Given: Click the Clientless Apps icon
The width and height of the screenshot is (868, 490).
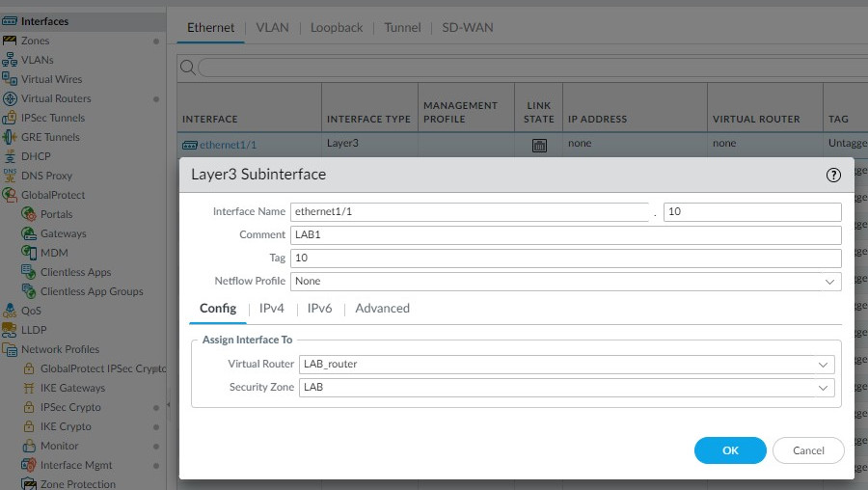Looking at the screenshot, I should (29, 272).
